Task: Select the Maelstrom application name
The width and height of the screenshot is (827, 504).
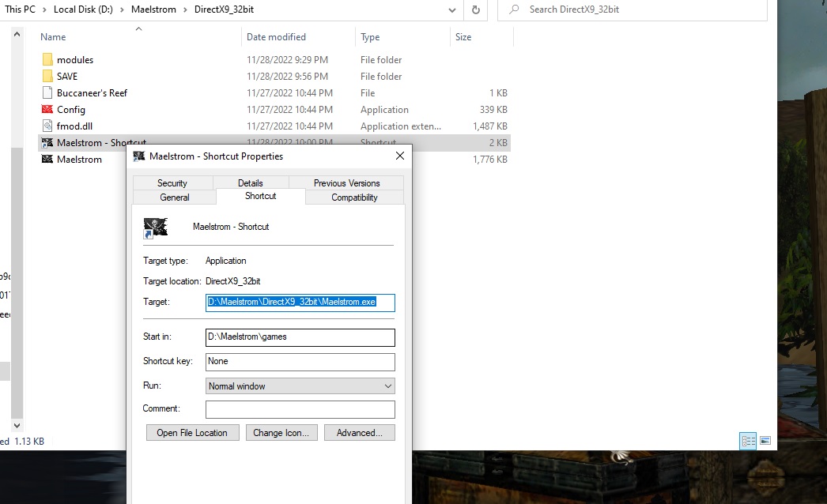Action: 79,159
